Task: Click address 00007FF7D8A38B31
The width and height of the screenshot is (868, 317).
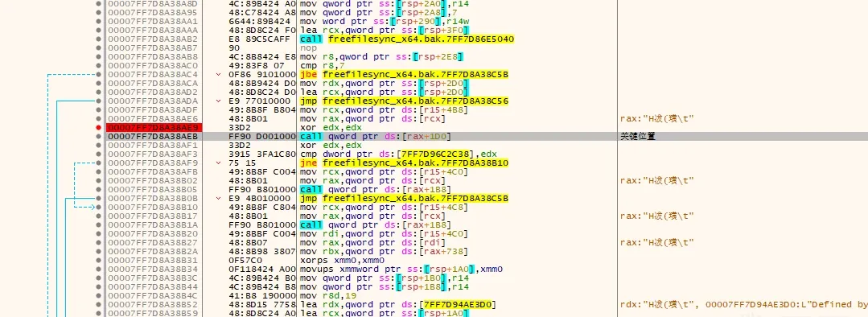Action: pyautogui.click(x=152, y=260)
